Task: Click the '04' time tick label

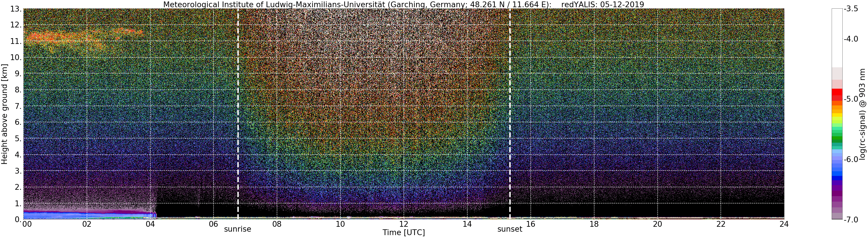Action: tap(150, 224)
